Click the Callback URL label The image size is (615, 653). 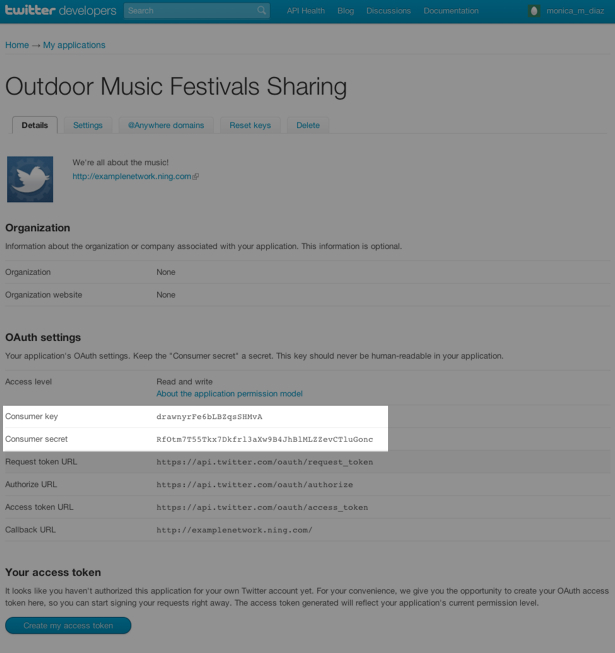(x=30, y=530)
